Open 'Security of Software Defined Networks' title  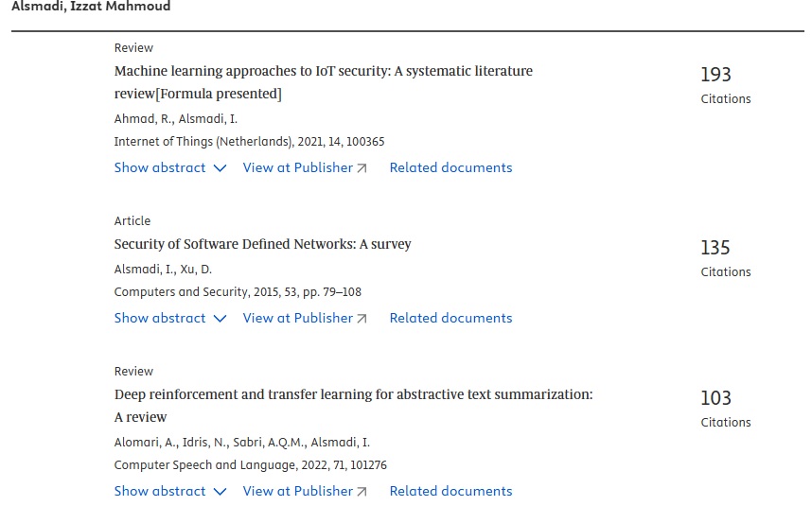click(x=262, y=244)
